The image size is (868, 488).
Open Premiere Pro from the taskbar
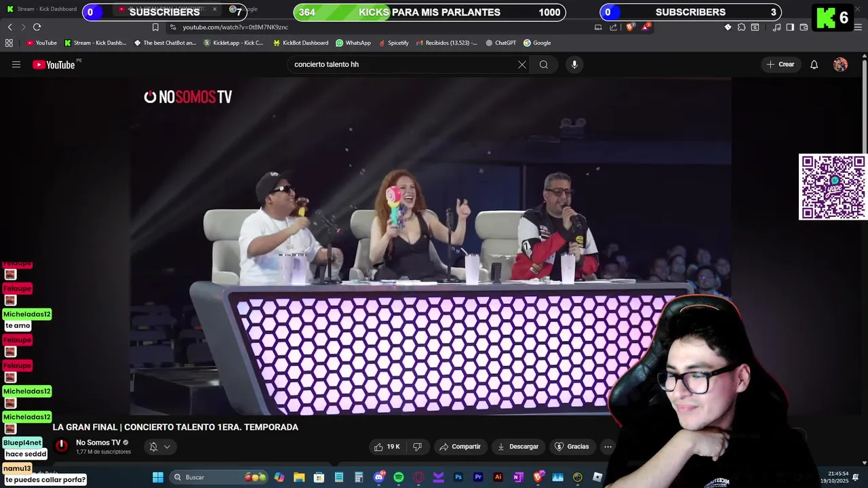(478, 477)
